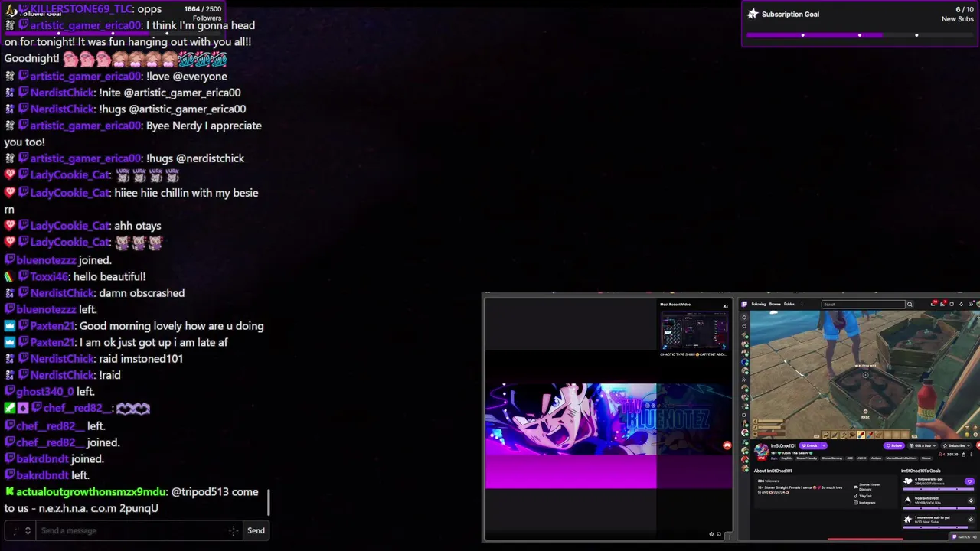Click the up-down stepper arrows in chat input
This screenshot has height=551, width=980.
click(x=28, y=530)
